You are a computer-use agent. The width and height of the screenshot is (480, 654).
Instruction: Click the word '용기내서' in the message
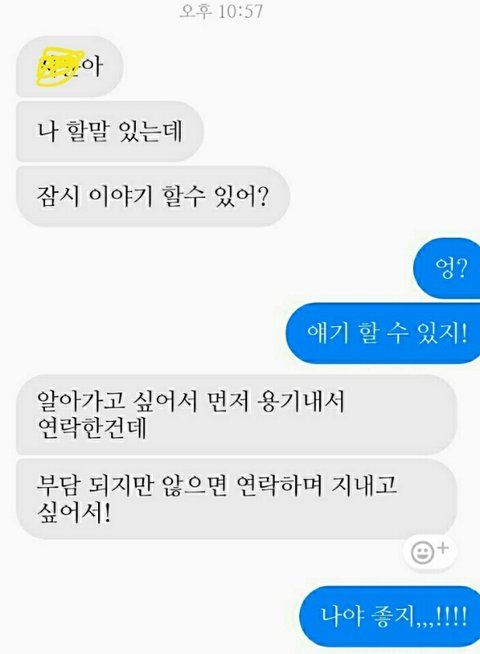301,402
